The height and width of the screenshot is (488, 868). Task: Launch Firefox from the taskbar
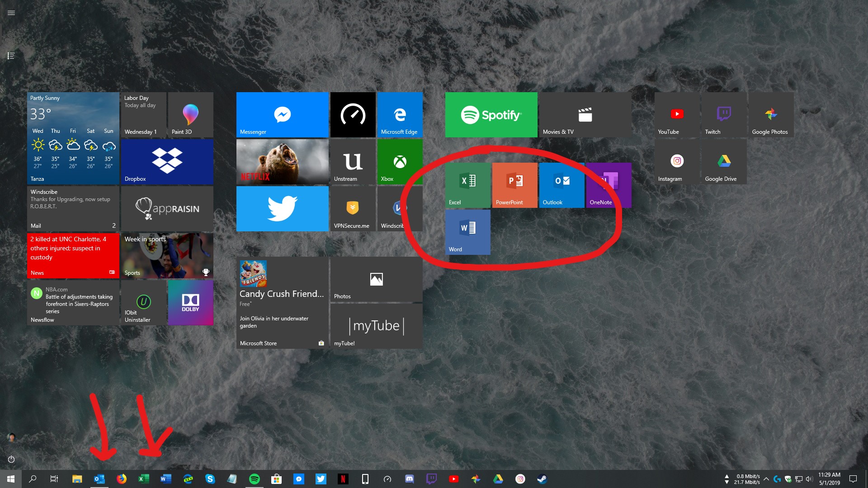click(122, 479)
